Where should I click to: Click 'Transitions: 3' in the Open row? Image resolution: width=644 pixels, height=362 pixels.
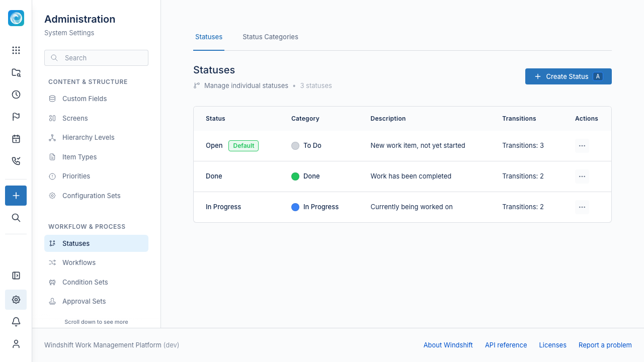tap(523, 145)
